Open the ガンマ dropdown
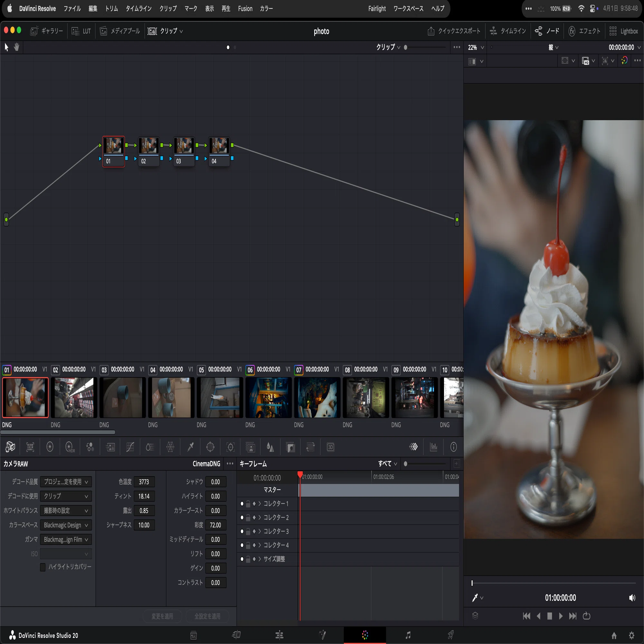 pyautogui.click(x=66, y=539)
